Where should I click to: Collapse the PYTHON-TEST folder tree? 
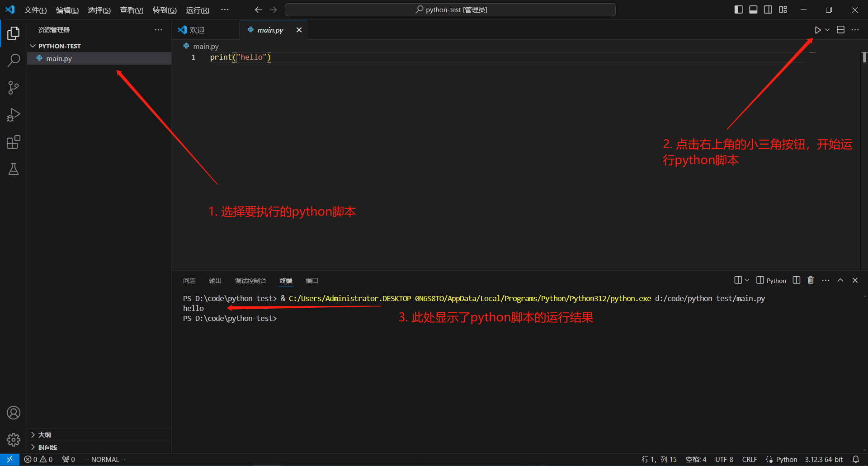coord(33,46)
